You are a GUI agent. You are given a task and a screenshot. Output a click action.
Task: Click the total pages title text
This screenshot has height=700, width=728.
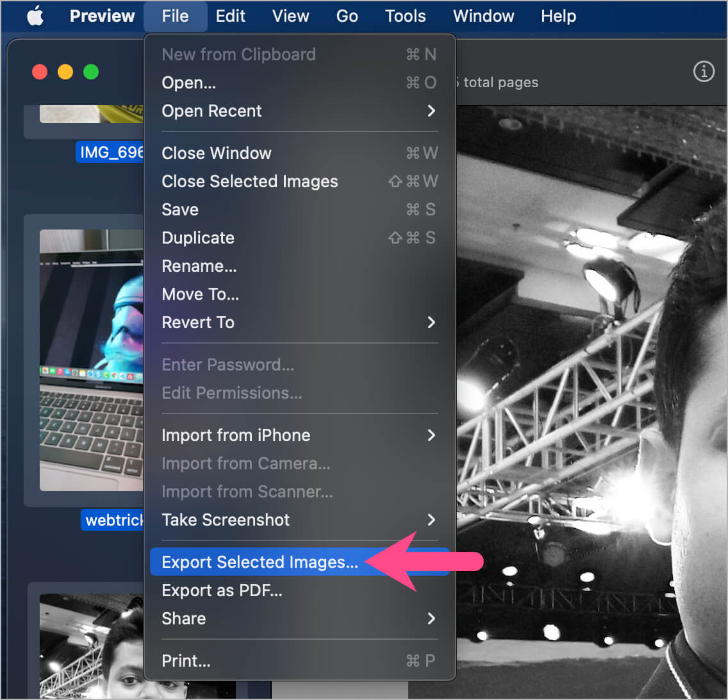click(497, 83)
